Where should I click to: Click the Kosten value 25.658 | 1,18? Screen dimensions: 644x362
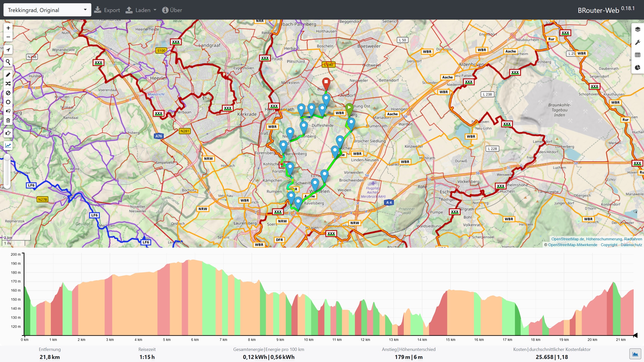point(552,357)
